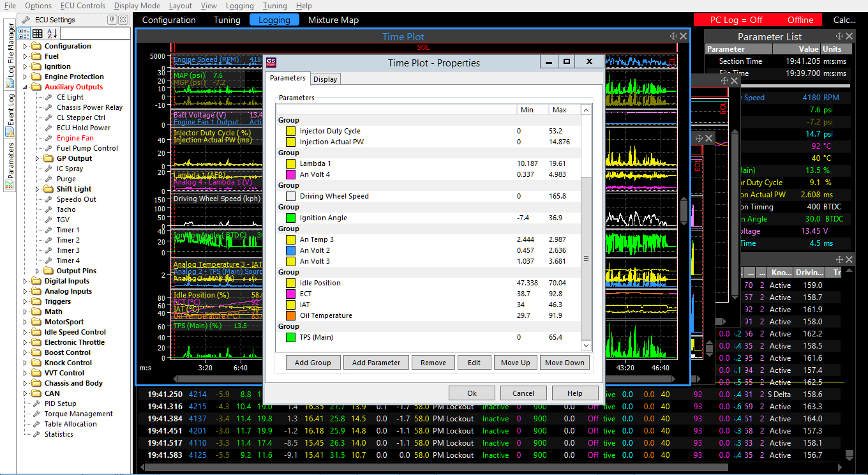Expand the Digital Inputs node
868x475 pixels.
click(x=26, y=281)
